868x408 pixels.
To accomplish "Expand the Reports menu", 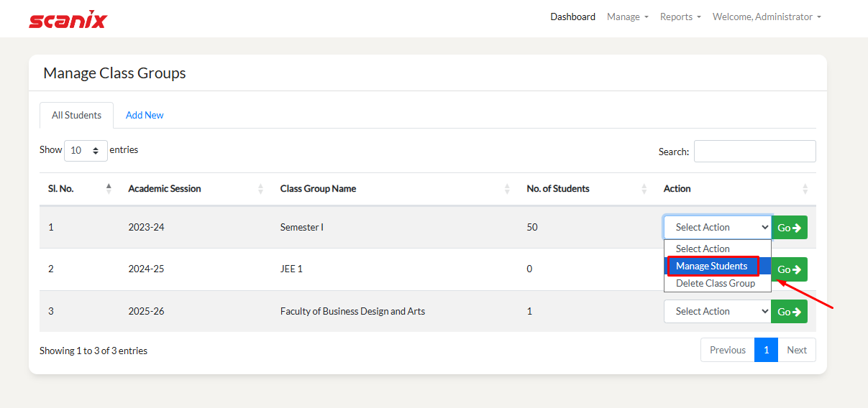I will point(680,17).
